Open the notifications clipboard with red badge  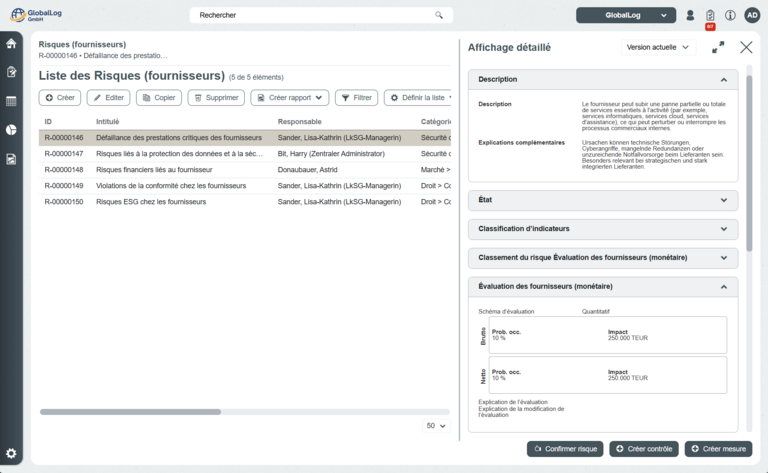pos(710,16)
